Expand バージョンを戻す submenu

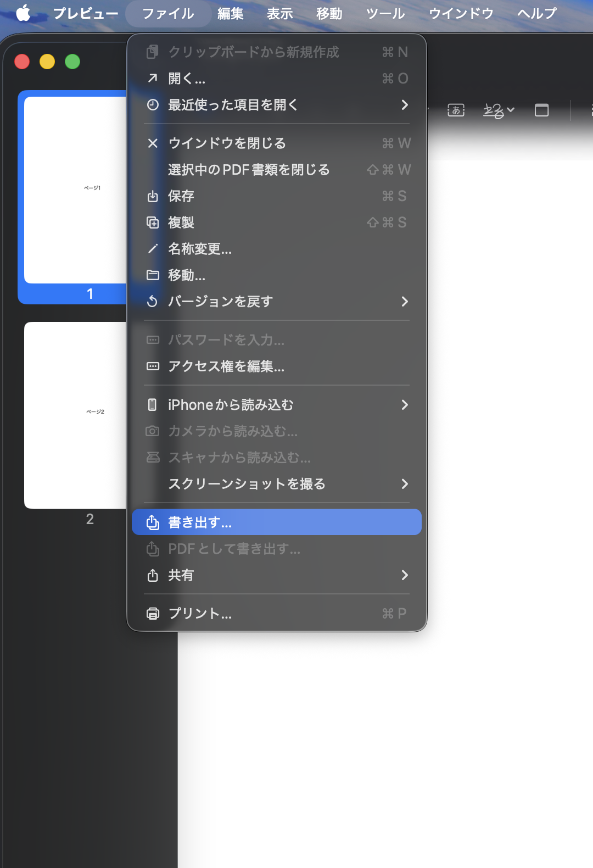tap(277, 302)
